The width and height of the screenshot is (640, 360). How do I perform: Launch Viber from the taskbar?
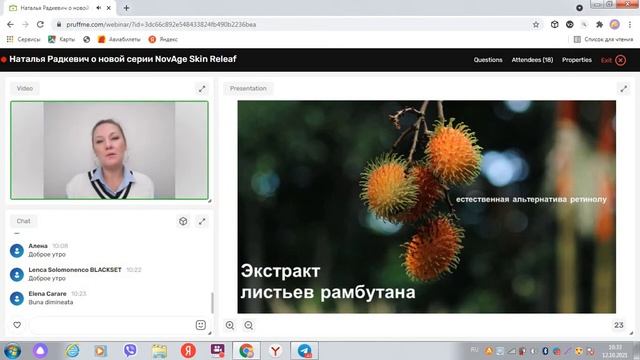(130, 351)
